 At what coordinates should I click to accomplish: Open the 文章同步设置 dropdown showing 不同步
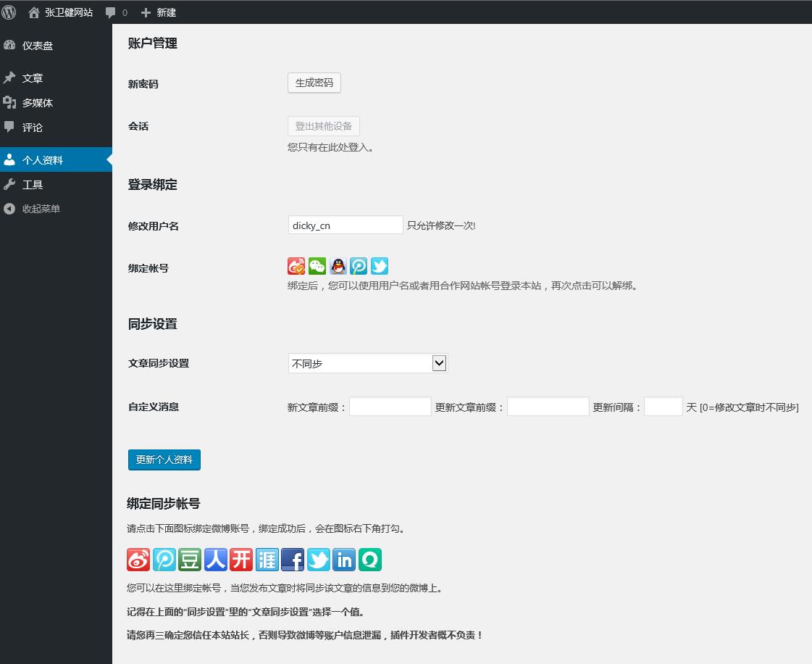click(368, 363)
